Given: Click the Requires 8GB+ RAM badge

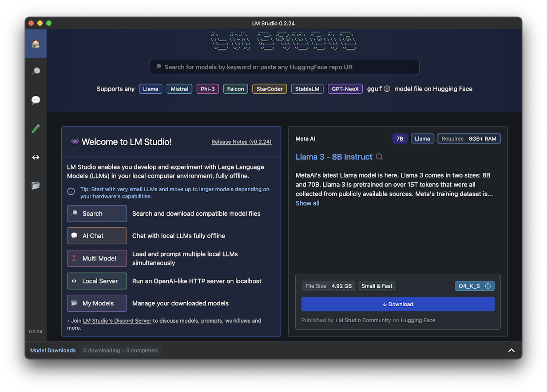Looking at the screenshot, I should [469, 139].
